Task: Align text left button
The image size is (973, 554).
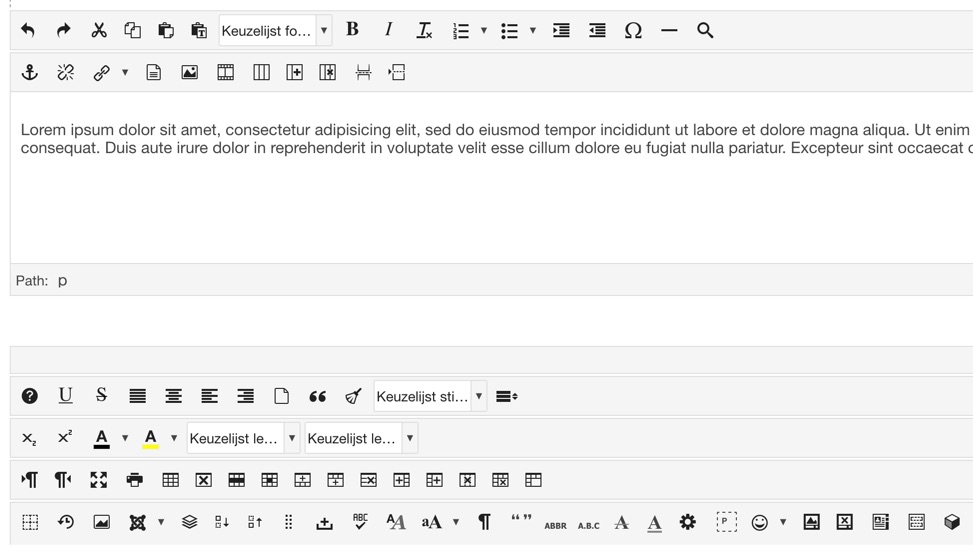Action: [x=209, y=396]
